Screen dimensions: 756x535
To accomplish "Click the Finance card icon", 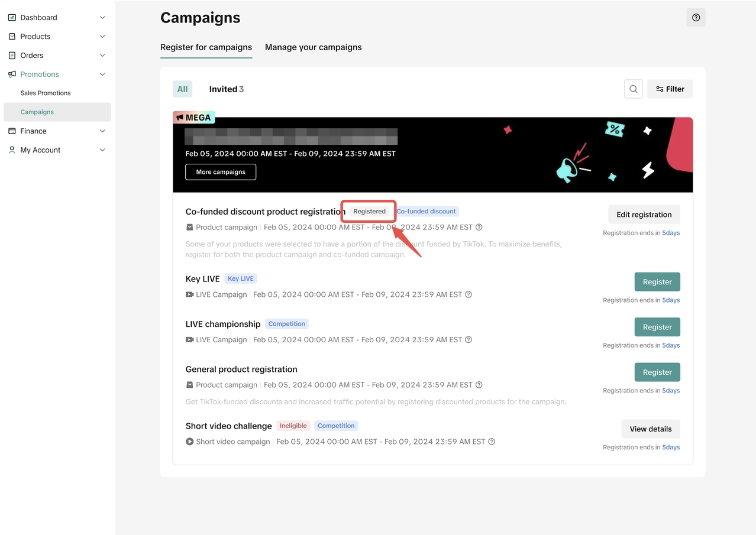I will click(x=12, y=131).
